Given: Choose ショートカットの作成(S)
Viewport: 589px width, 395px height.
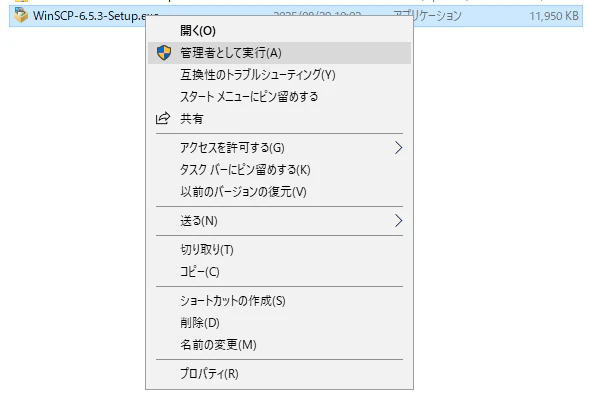Looking at the screenshot, I should click(279, 301).
